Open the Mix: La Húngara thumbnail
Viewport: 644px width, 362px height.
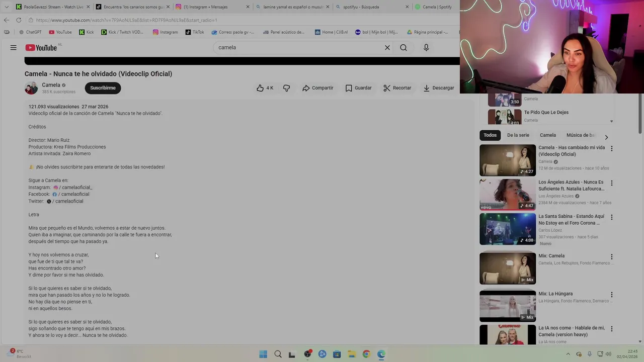pyautogui.click(x=508, y=306)
